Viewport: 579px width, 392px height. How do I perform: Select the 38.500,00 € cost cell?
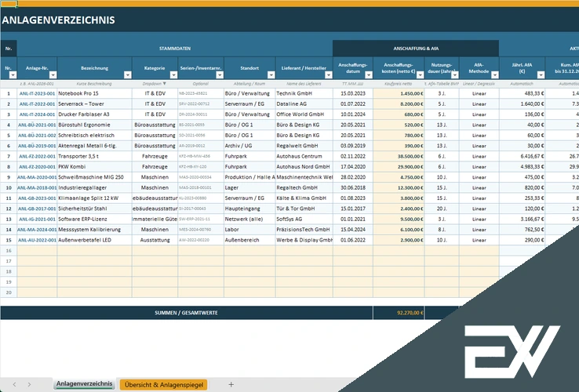click(399, 157)
